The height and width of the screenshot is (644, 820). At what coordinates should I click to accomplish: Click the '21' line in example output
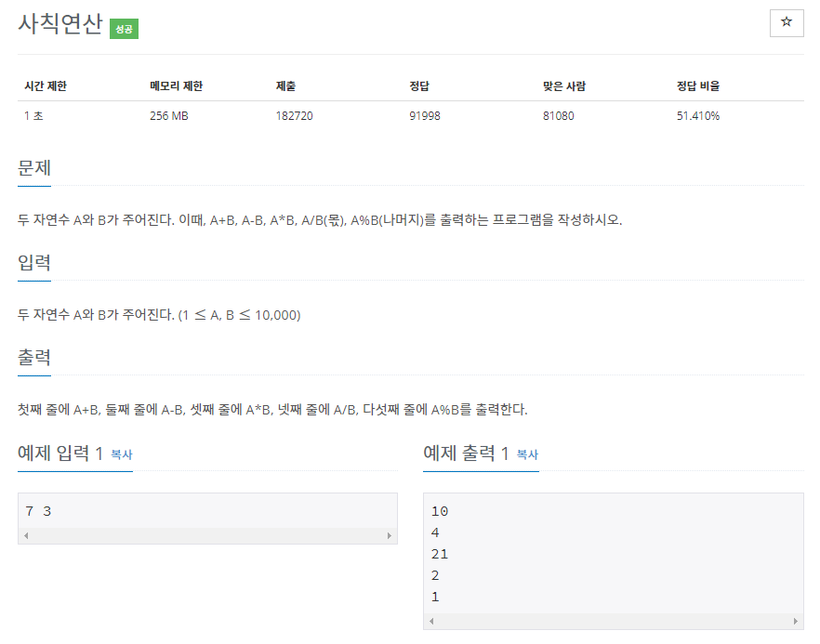tap(440, 554)
